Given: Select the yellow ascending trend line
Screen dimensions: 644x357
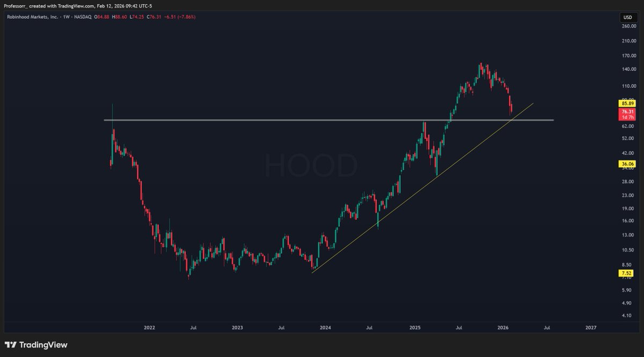Looking at the screenshot, I should 422,188.
